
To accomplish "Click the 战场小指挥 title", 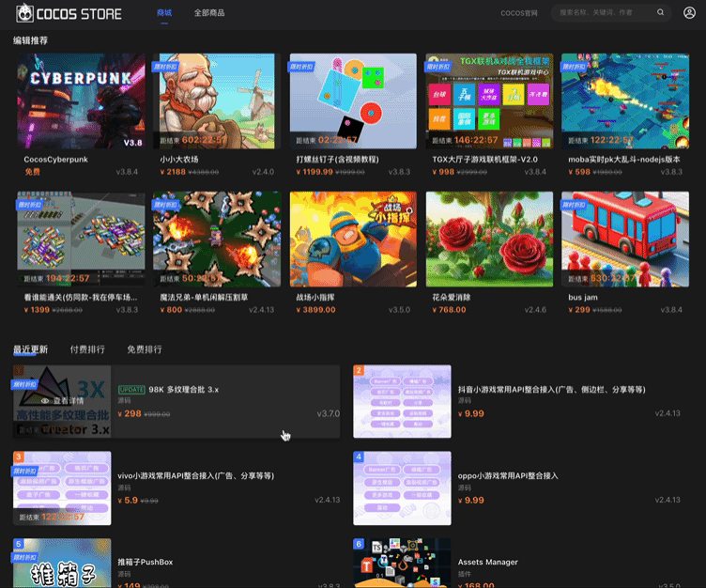I will point(315,298).
